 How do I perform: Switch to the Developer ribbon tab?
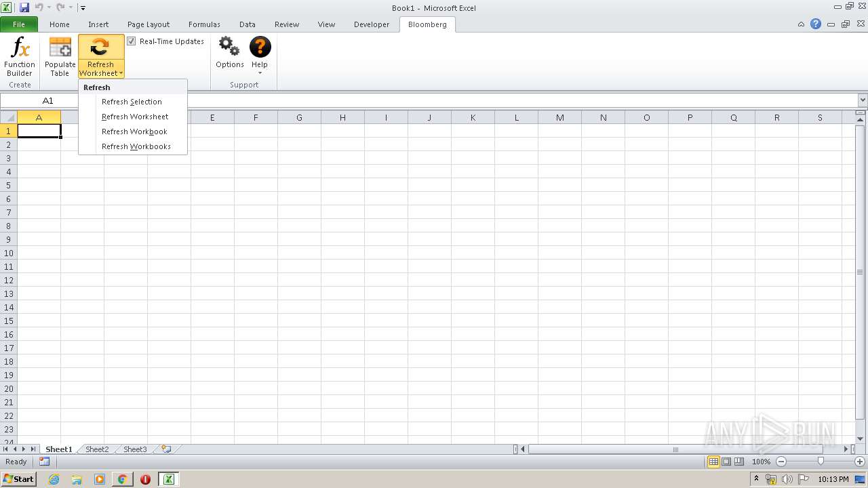[x=372, y=24]
